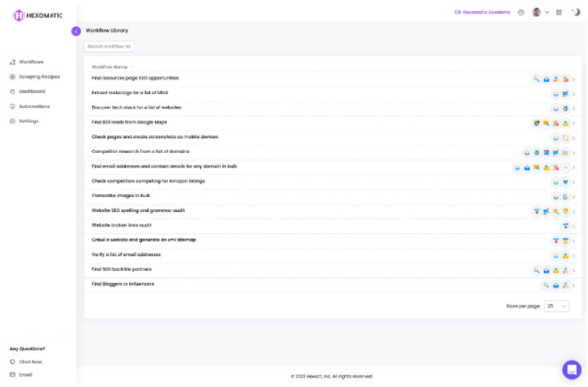Viewport: 588px width, 387px height.
Task: Click magnifier icon in Find resources page row
Action: (536, 79)
